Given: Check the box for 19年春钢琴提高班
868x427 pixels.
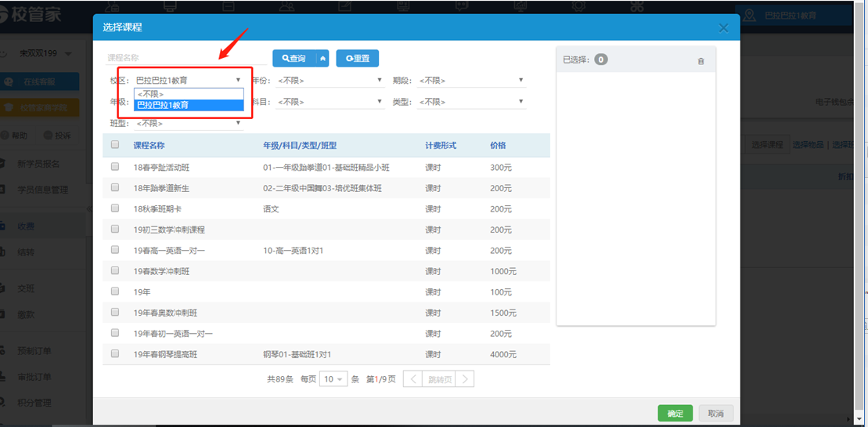Looking at the screenshot, I should [x=115, y=353].
